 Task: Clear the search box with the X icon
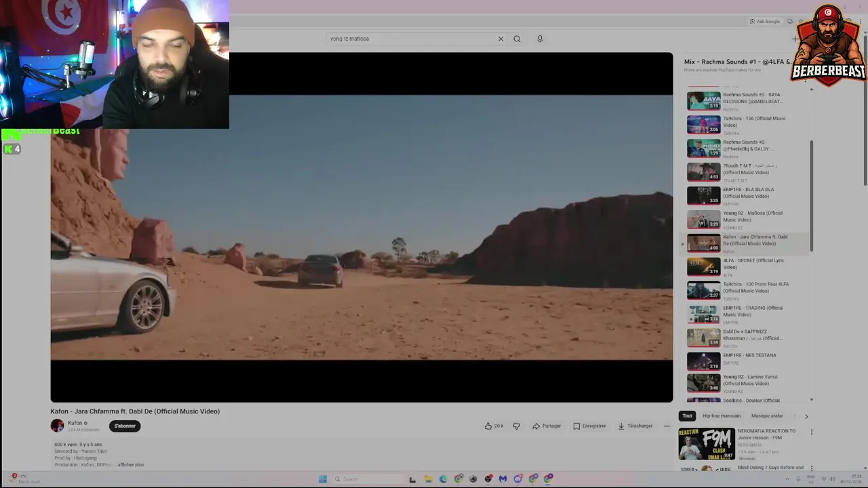click(x=500, y=39)
